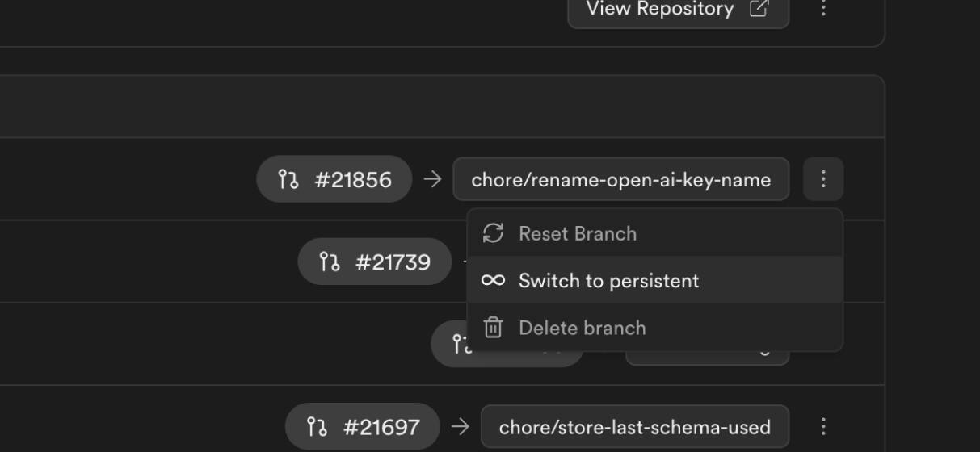The width and height of the screenshot is (980, 452).
Task: Open pull request badge #21739
Action: [374, 262]
